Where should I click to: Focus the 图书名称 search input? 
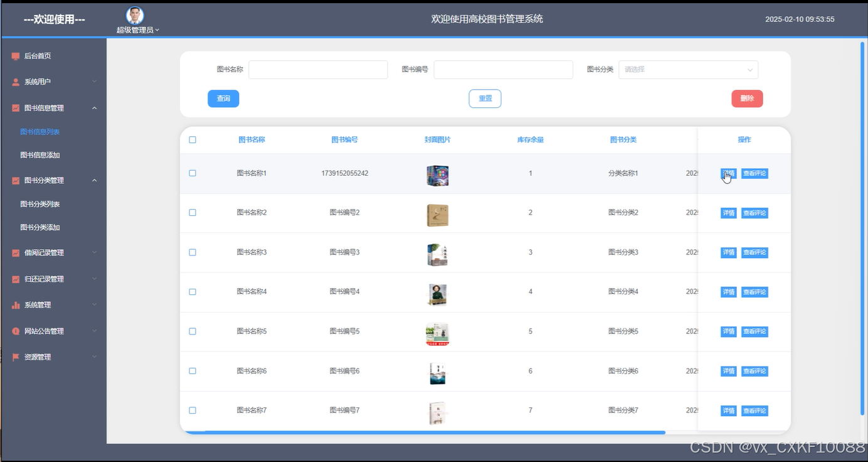click(x=318, y=70)
